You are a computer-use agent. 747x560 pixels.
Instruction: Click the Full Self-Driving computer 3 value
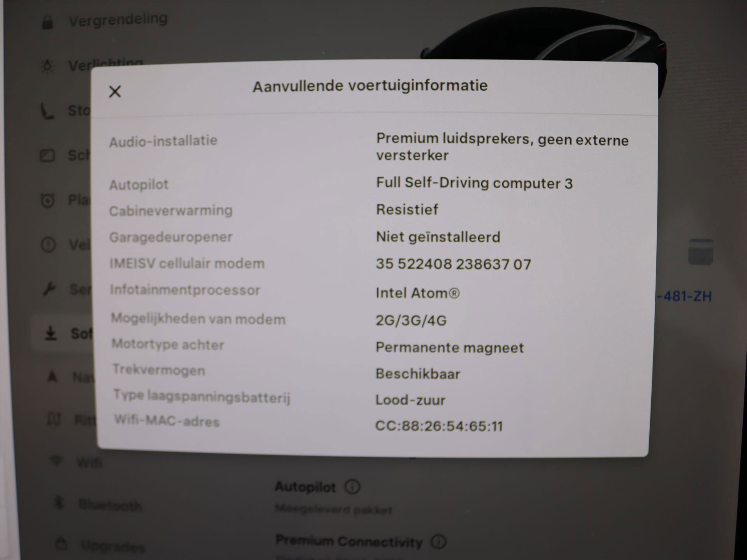point(474,183)
